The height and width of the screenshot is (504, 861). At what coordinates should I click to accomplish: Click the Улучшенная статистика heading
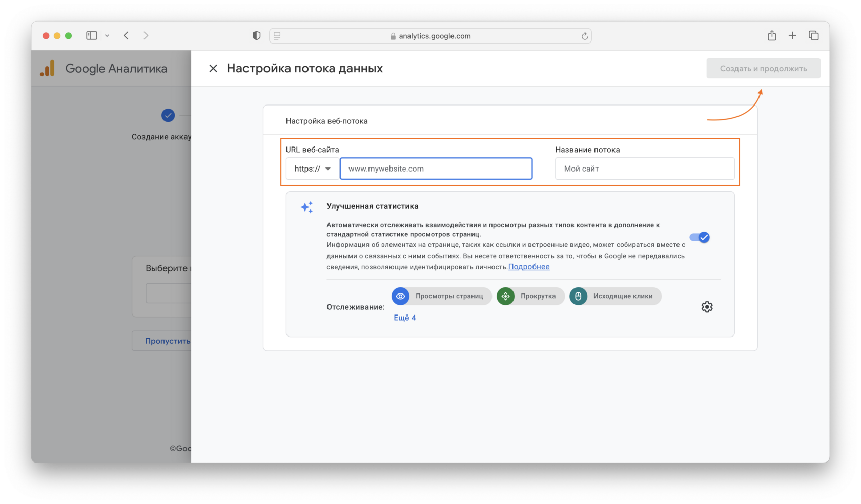pyautogui.click(x=373, y=206)
